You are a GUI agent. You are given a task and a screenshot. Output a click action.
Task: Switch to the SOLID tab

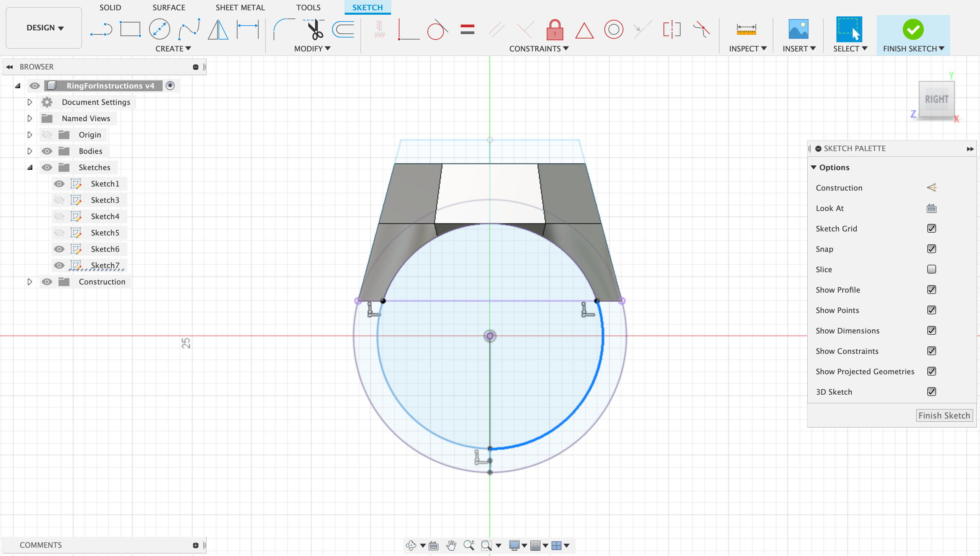click(110, 7)
